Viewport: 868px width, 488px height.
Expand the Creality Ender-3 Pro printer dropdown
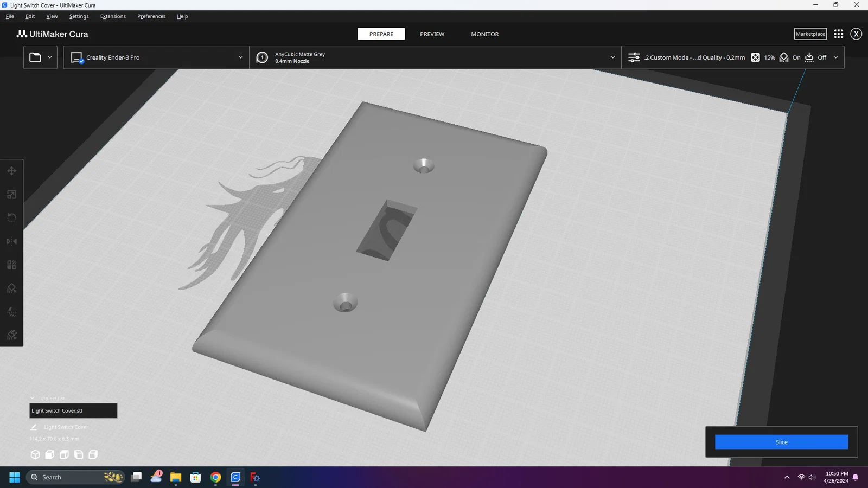click(x=240, y=57)
